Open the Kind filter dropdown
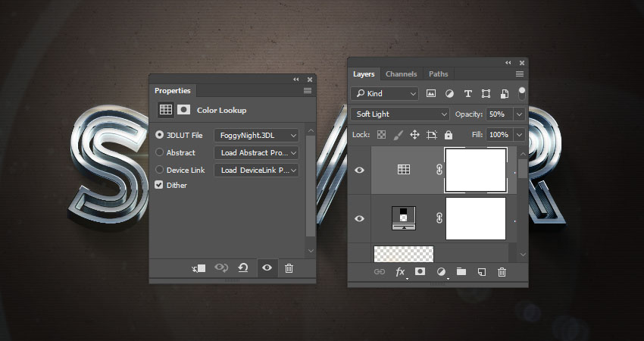This screenshot has width=644, height=341. click(384, 94)
